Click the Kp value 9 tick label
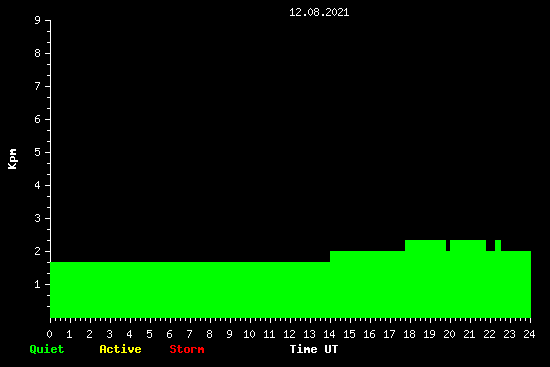 38,20
